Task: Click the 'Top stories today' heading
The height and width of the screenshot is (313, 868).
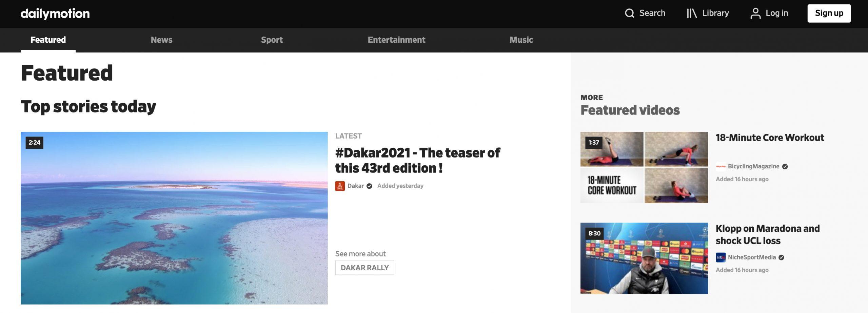Action: (x=88, y=107)
